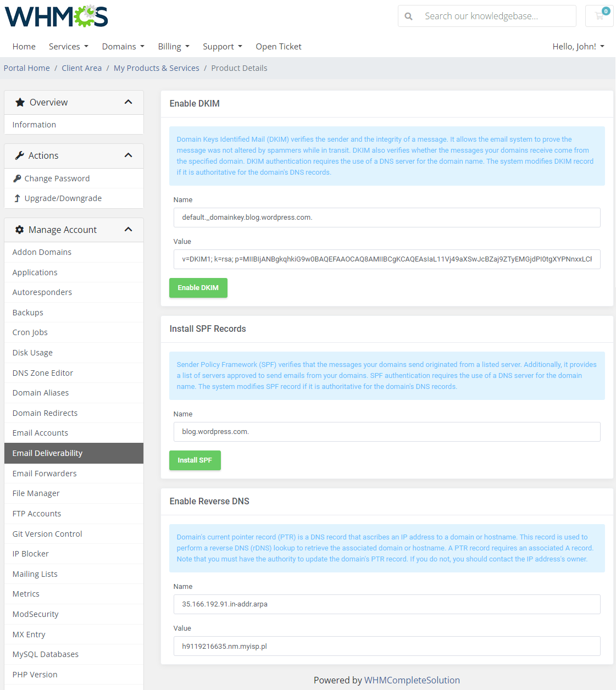Open the Hello, John! account dropdown
The width and height of the screenshot is (616, 690).
[x=579, y=47]
